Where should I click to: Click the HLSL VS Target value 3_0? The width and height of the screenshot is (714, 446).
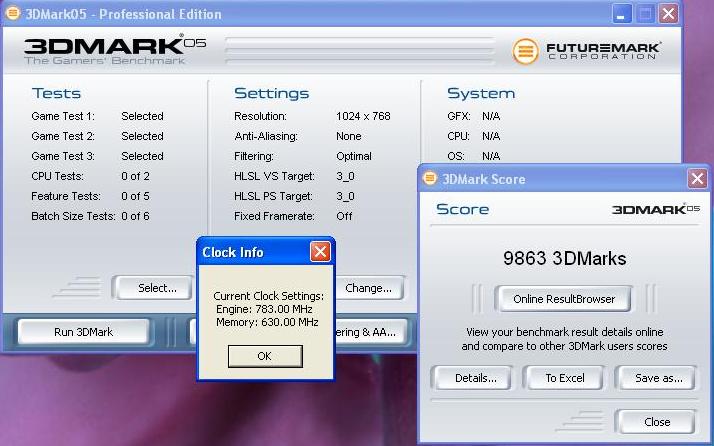[345, 176]
